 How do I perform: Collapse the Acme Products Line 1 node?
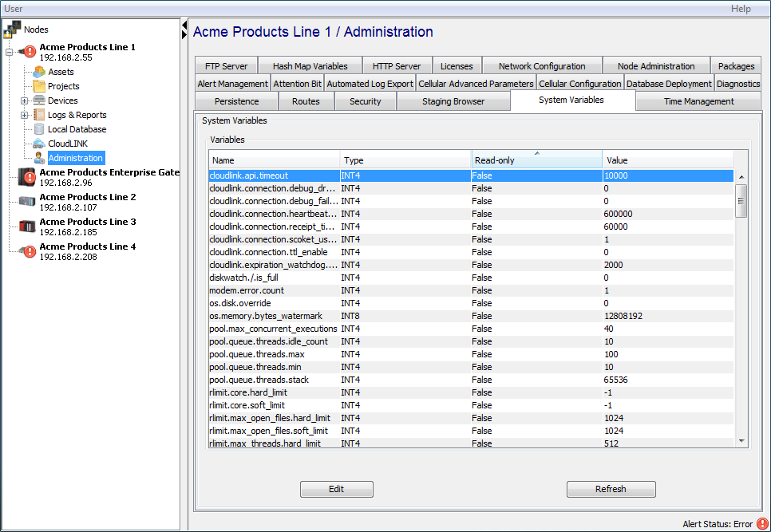[x=10, y=52]
